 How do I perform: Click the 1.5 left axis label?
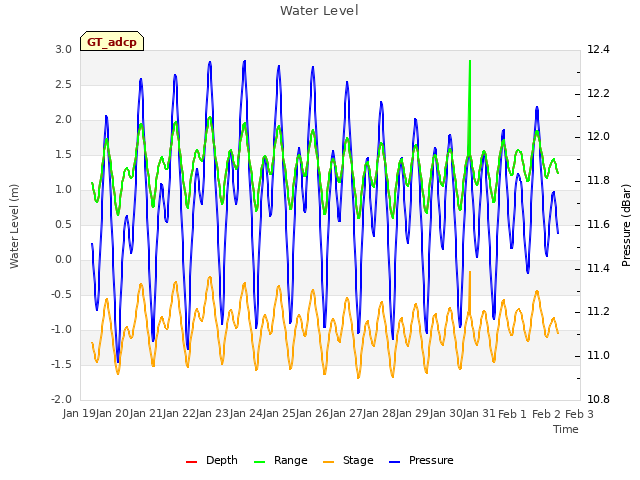(x=64, y=154)
